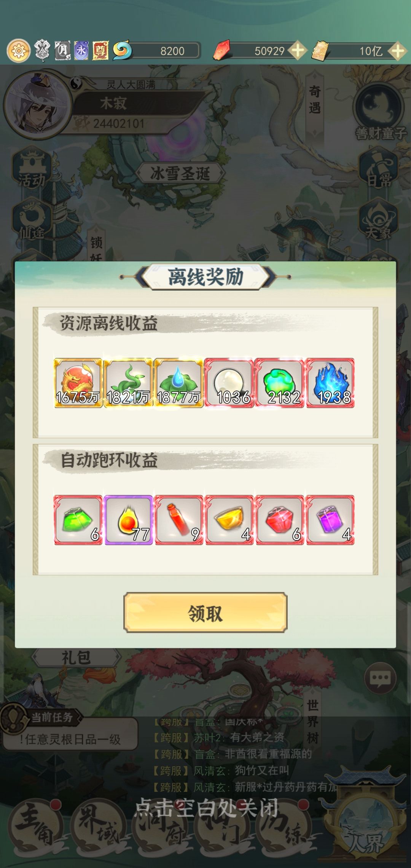Claim rewards with the 领取 button
Viewport: 411px width, 868px height.
coord(205,612)
